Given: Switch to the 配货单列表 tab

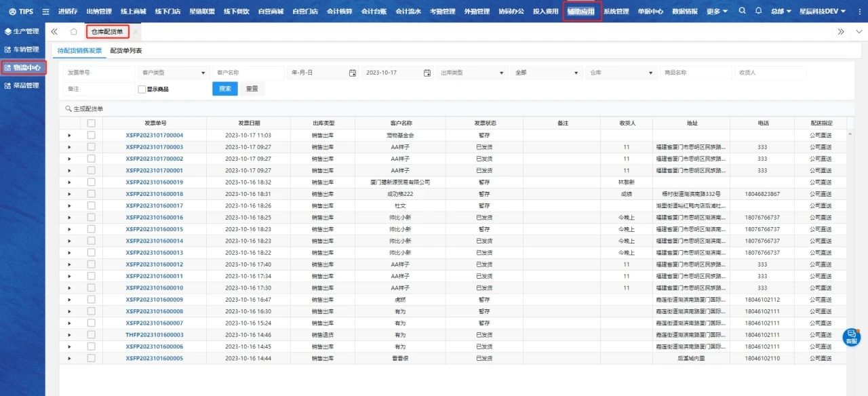Looking at the screenshot, I should click(x=125, y=51).
